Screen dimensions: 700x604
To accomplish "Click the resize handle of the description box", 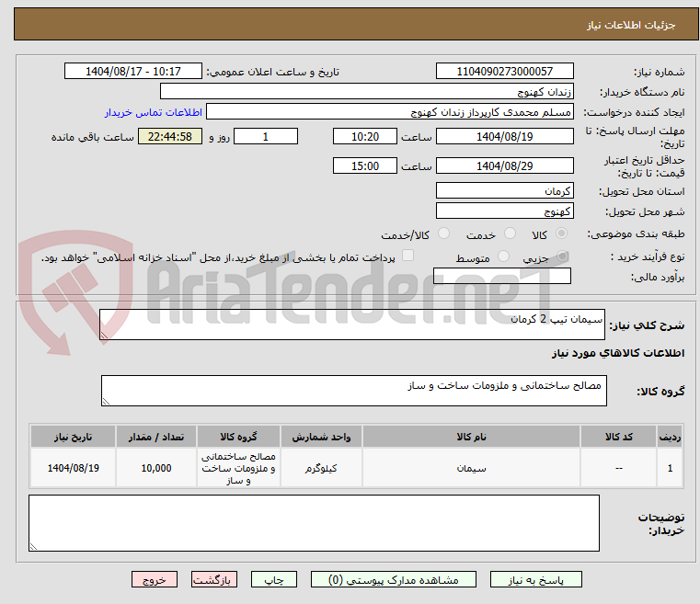I will click(104, 336).
